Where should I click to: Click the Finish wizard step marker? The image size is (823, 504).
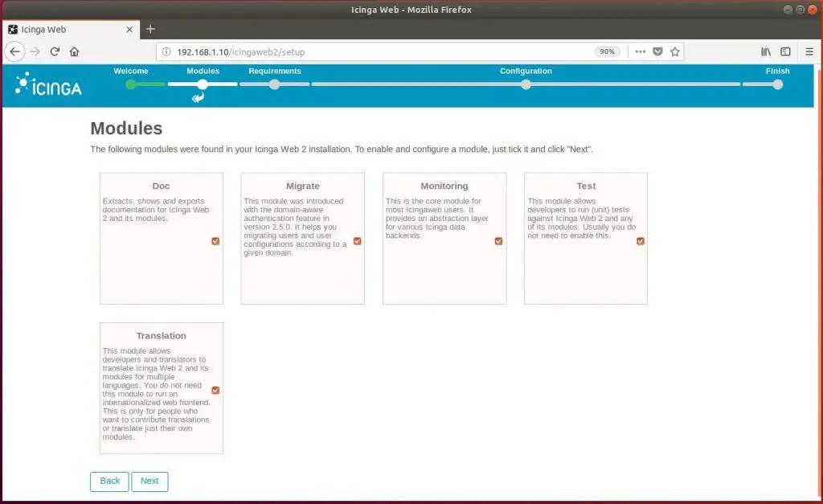pyautogui.click(x=777, y=84)
